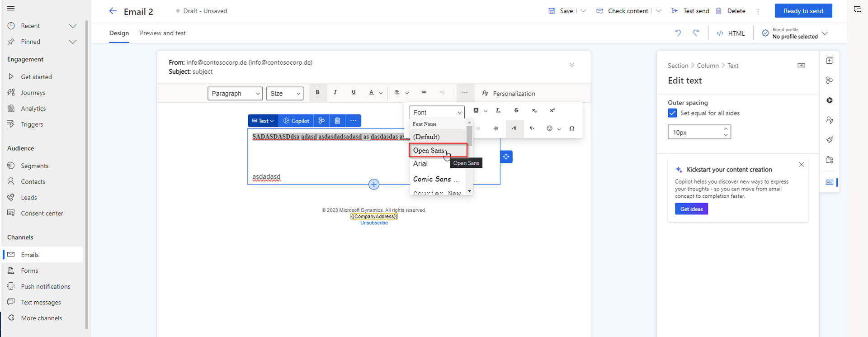This screenshot has width=868, height=337.
Task: Insert a link with the link icon
Action: [424, 92]
